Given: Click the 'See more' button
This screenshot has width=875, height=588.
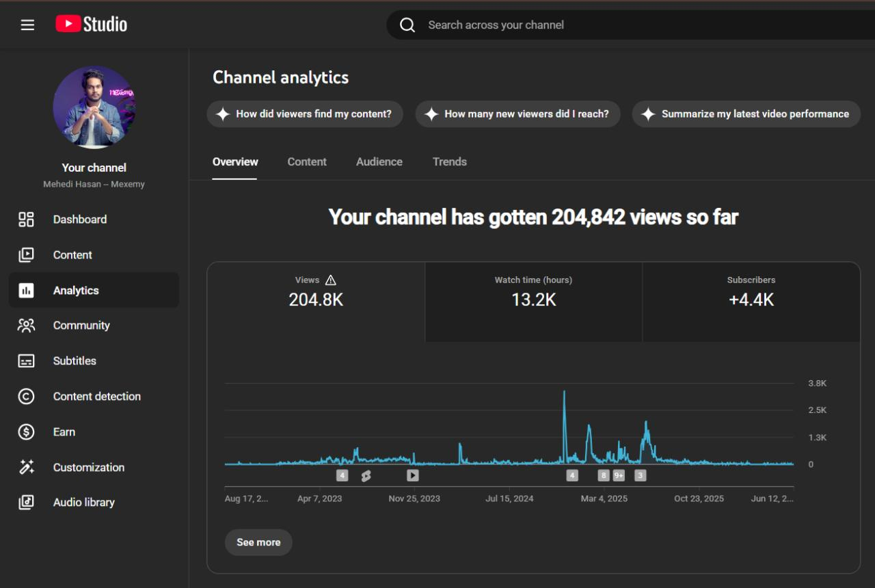Looking at the screenshot, I should tap(258, 542).
